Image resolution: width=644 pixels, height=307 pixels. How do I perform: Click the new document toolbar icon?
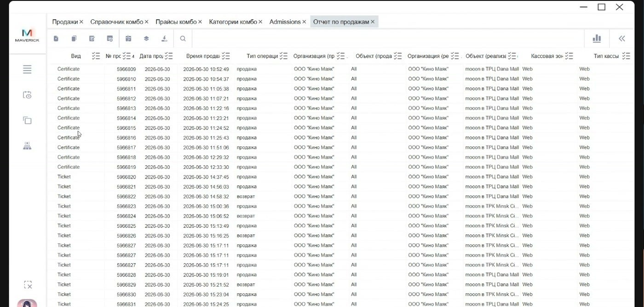click(x=56, y=39)
